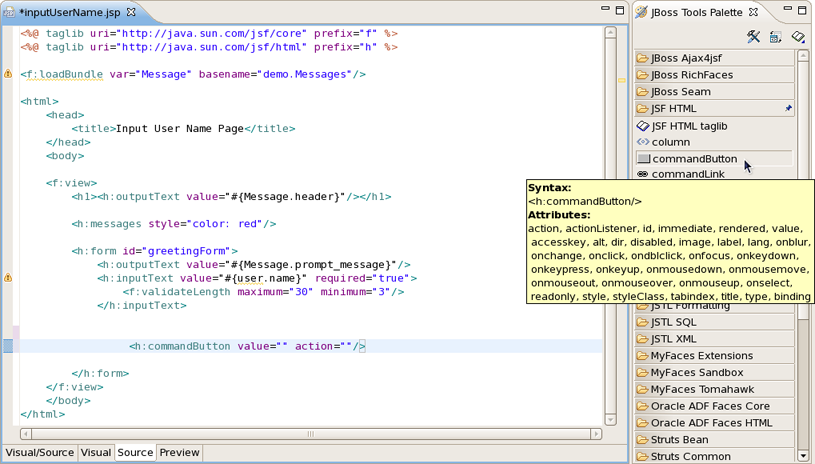Click the '#{Message.prompt_message}' expression
815x464 pixels.
(311, 264)
